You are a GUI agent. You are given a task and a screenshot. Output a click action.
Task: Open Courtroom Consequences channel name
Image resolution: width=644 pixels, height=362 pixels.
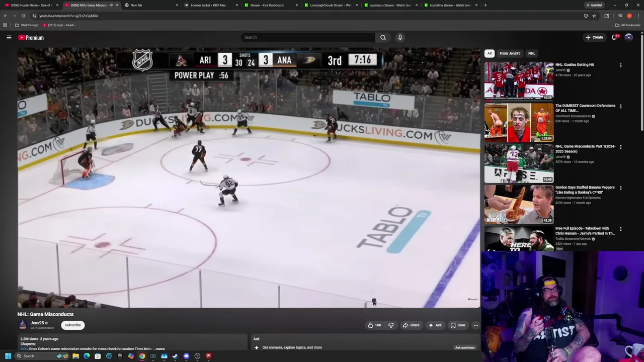tap(573, 116)
